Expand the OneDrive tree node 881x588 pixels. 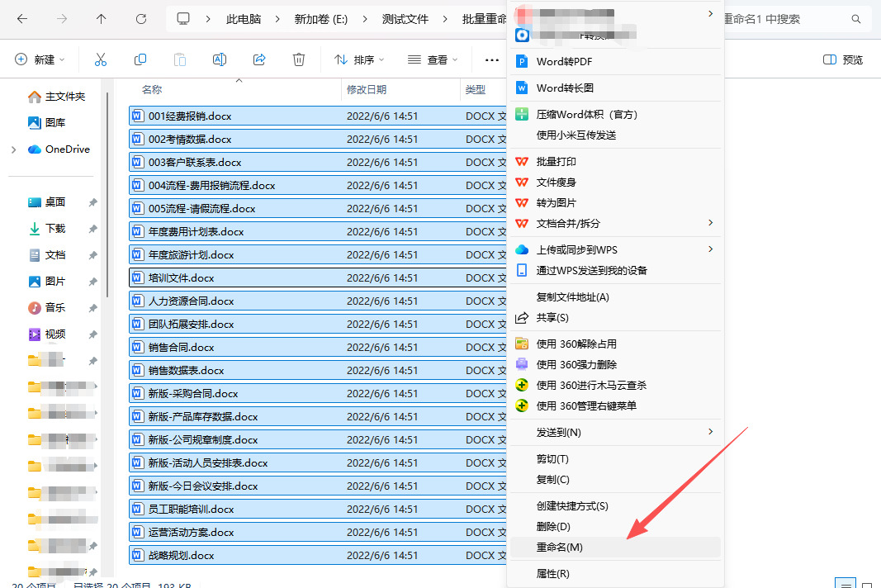[x=13, y=149]
